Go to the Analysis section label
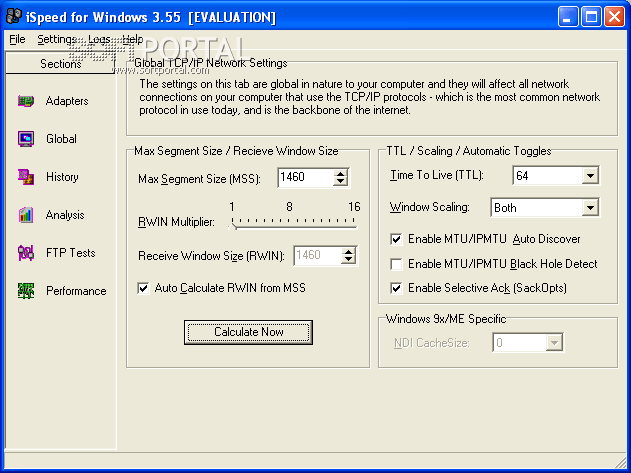Viewport: 631px width, 473px height. 65,215
